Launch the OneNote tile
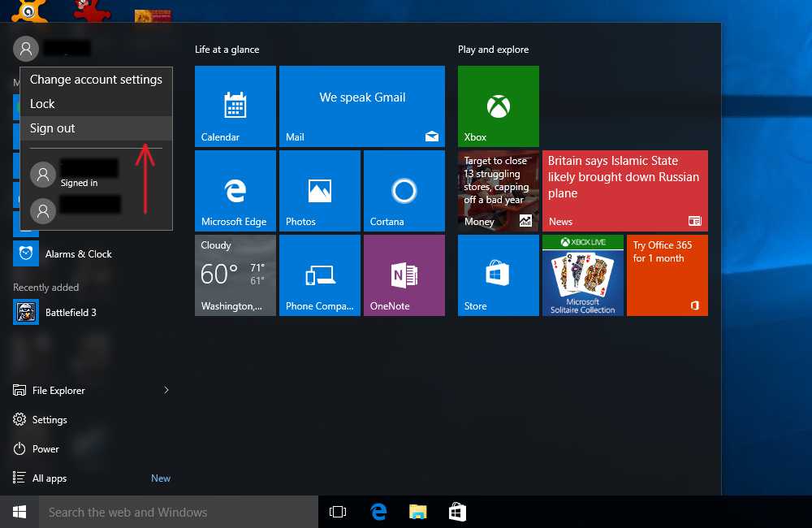This screenshot has height=528, width=812. click(404, 275)
